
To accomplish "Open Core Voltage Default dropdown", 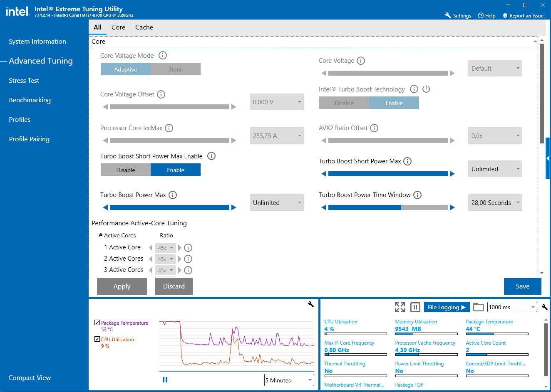I will (495, 68).
